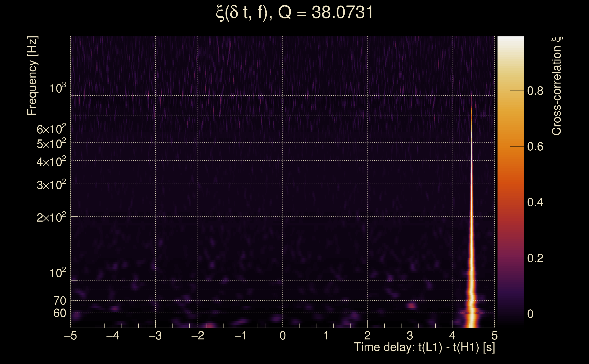Viewport: 589px width, 364px height.
Task: Click the 2×10² frequency tick label
Action: tap(51, 217)
